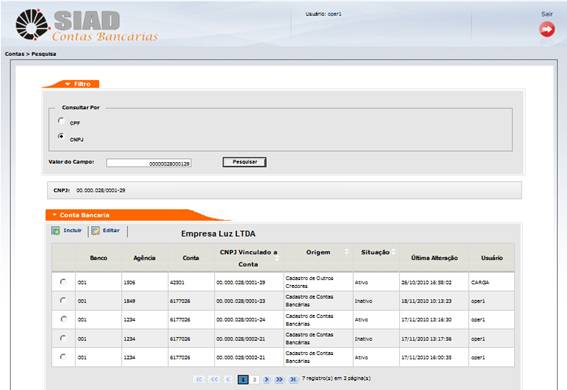The width and height of the screenshot is (567, 390).
Task: Jump to last page icon in pagination
Action: point(293,379)
